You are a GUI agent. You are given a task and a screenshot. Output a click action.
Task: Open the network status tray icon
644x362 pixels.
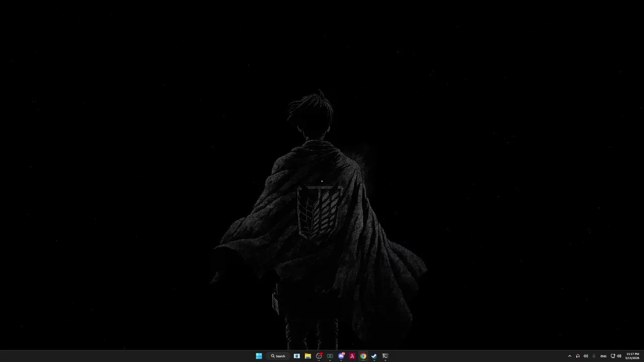pyautogui.click(x=613, y=356)
